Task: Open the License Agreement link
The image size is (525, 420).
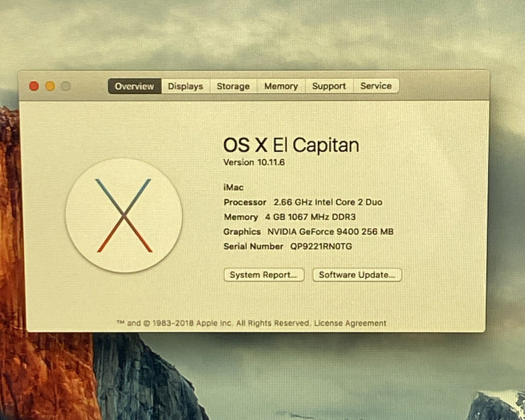Action: [x=350, y=323]
